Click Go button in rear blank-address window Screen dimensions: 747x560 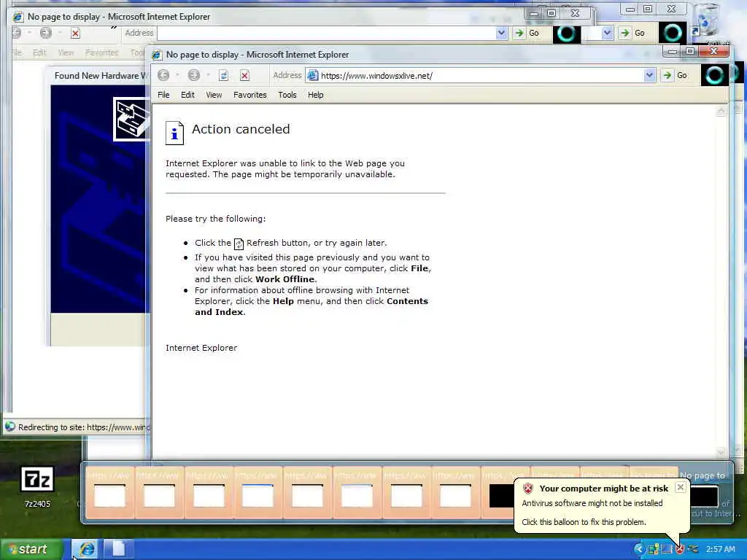tap(527, 34)
